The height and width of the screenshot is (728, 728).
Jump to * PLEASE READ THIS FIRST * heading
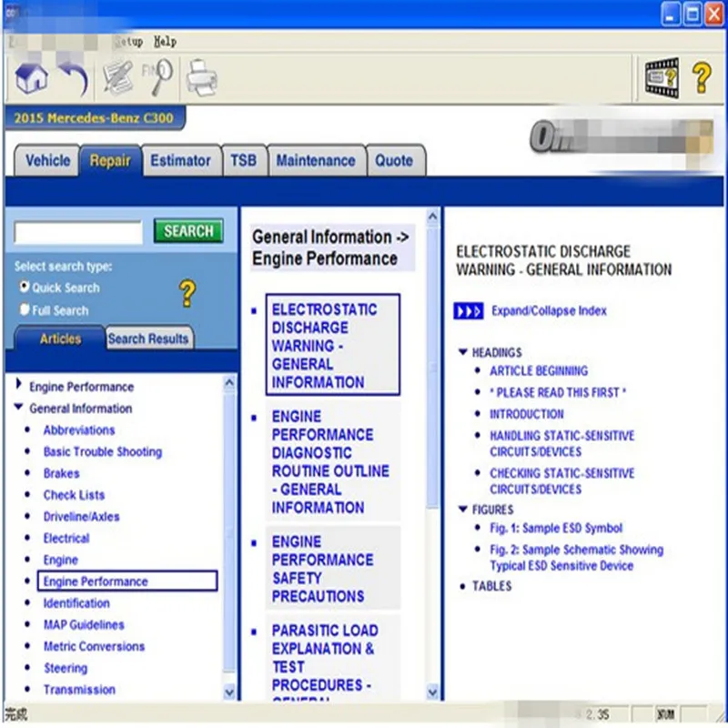tap(558, 392)
